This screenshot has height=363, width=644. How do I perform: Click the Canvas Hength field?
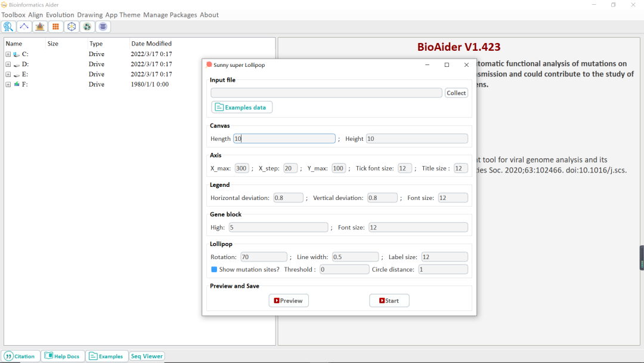pos(284,139)
